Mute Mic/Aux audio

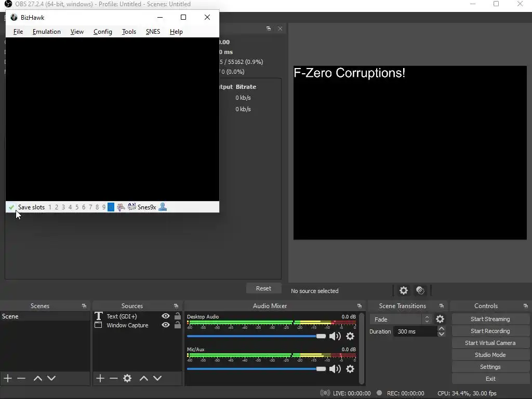pos(335,369)
